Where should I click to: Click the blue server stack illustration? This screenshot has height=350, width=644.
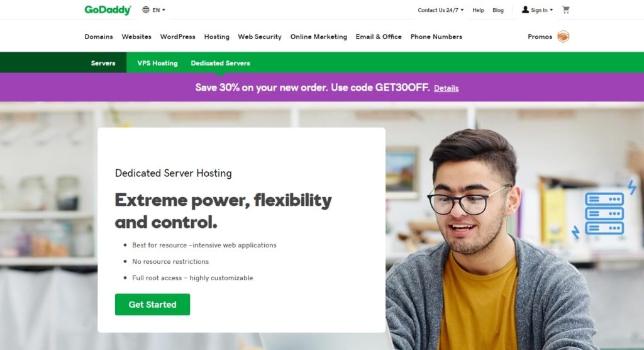[604, 213]
